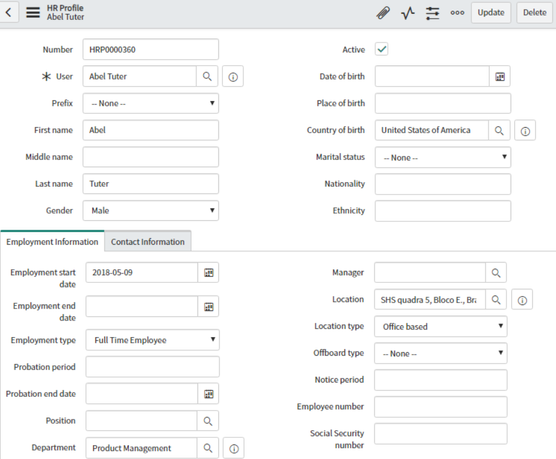Open the Employment type dropdown
This screenshot has height=459, width=556.
tap(152, 340)
